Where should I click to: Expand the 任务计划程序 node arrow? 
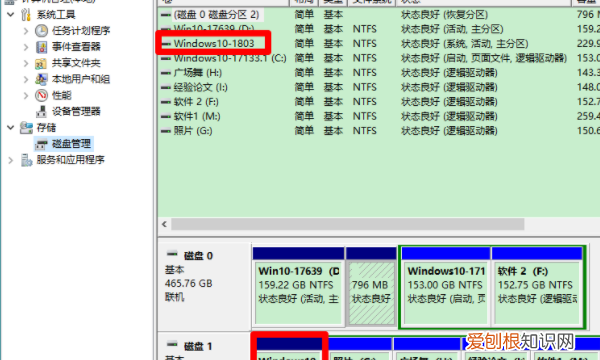tap(26, 31)
